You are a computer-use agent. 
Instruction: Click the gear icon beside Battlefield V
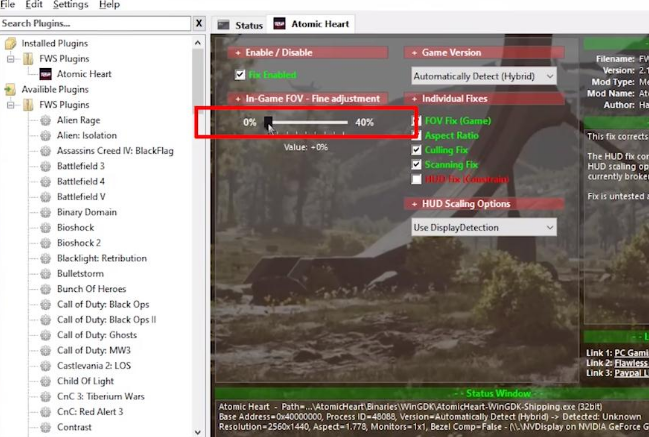coord(46,197)
